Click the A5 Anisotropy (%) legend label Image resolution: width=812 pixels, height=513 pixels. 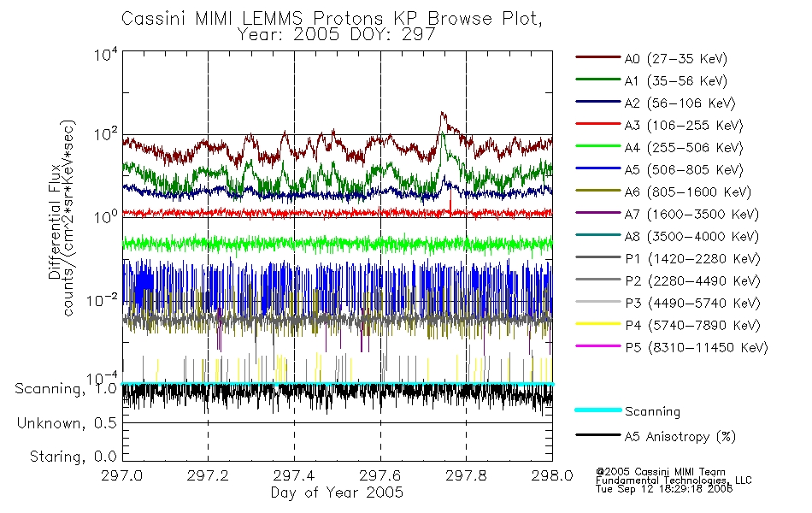(680, 437)
